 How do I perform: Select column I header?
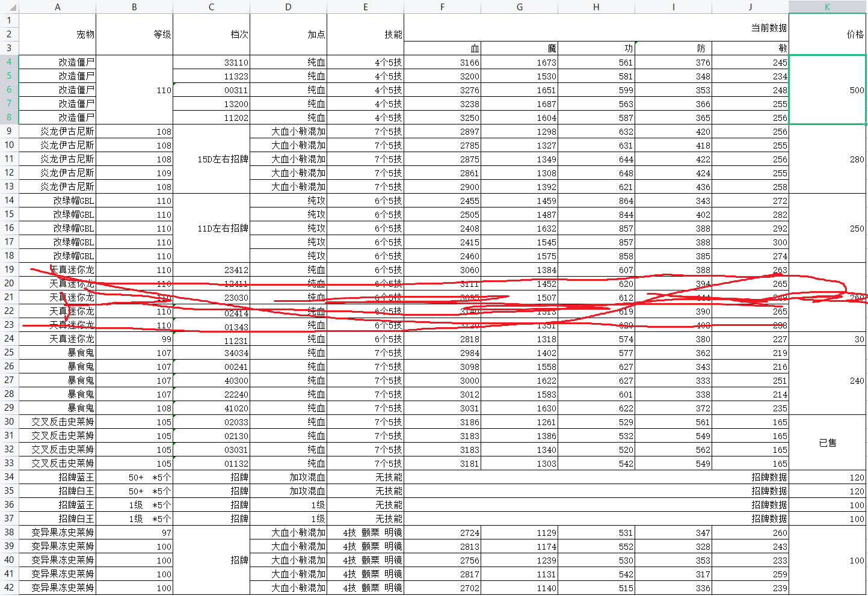point(673,7)
